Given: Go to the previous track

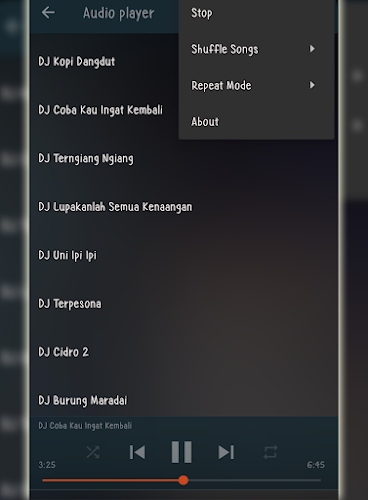Looking at the screenshot, I should [x=137, y=452].
